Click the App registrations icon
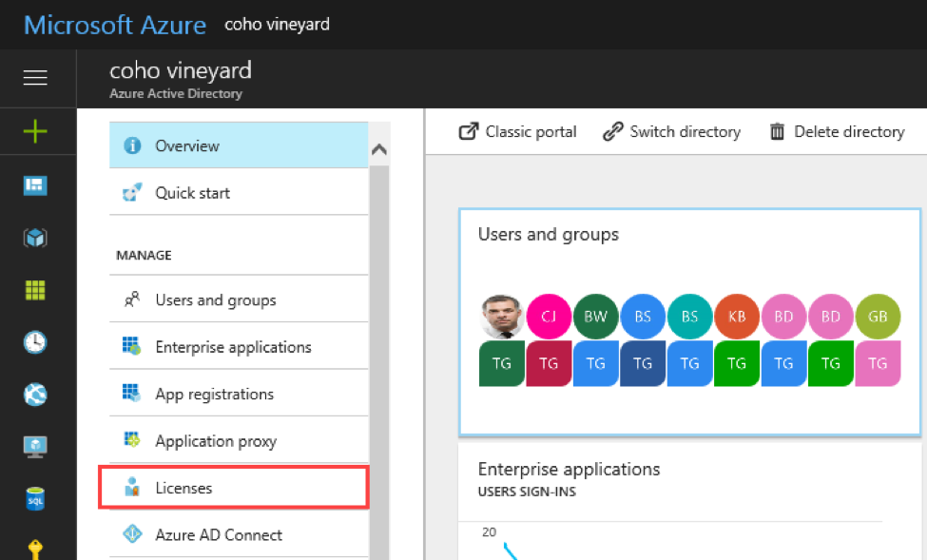This screenshot has height=560, width=927. (131, 393)
